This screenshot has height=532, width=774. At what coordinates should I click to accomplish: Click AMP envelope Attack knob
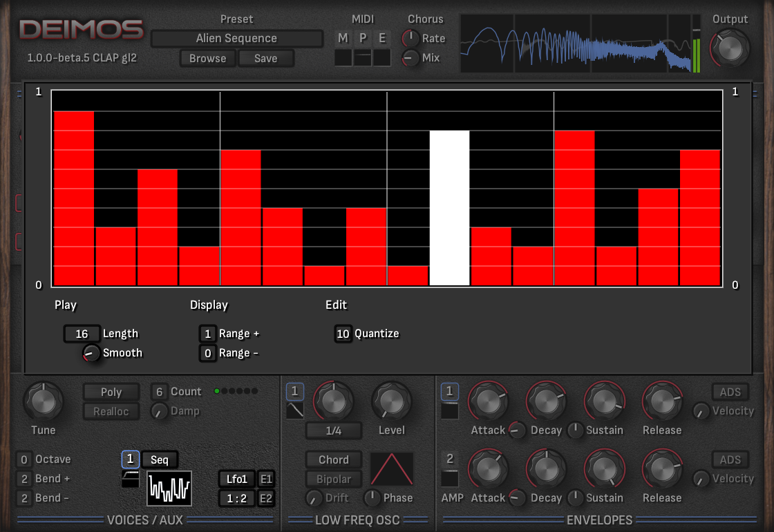click(x=488, y=469)
